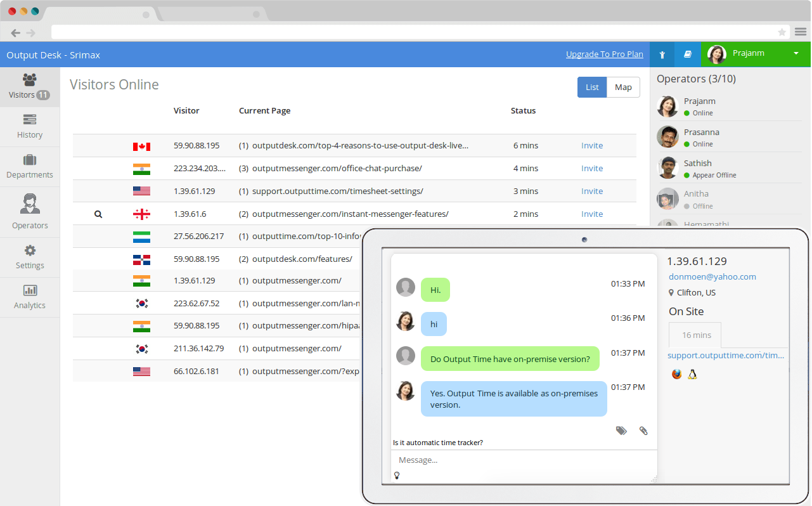Image resolution: width=812 pixels, height=506 pixels.
Task: Click the Operators (3/10) heading
Action: pos(696,79)
